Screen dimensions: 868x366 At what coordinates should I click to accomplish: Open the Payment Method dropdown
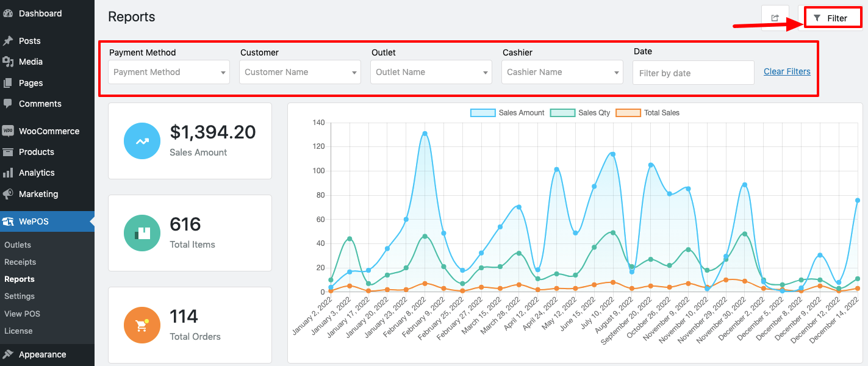[x=169, y=72]
